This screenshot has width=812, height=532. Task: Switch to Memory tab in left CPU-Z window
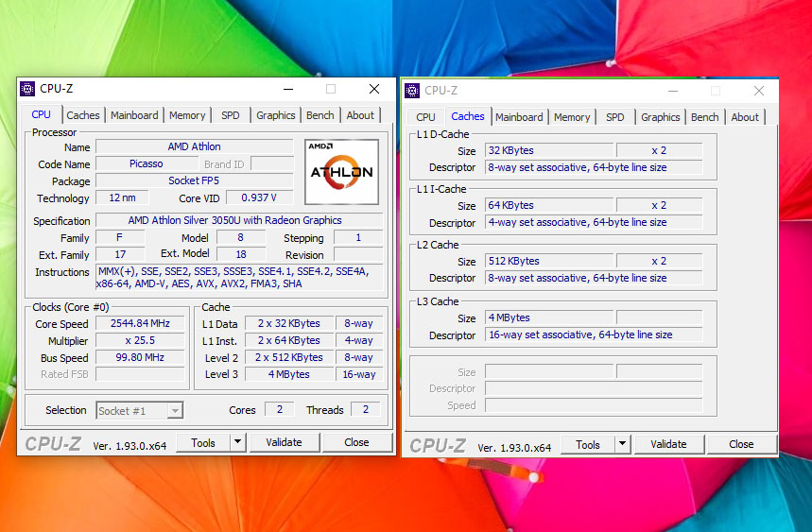(x=187, y=115)
